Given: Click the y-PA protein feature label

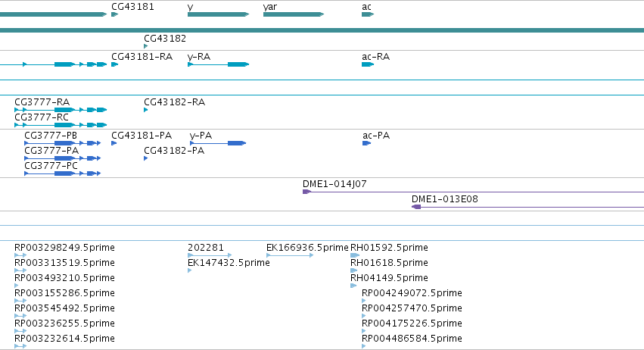Looking at the screenshot, I should click(201, 136).
